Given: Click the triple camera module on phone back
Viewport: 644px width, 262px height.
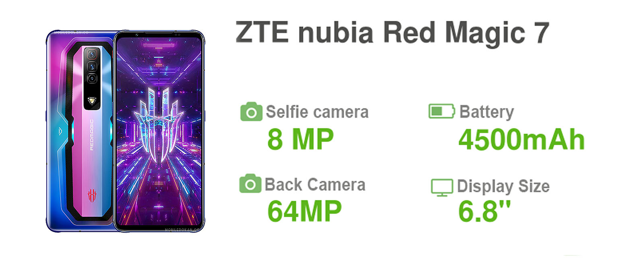Looking at the screenshot, I should [92, 67].
